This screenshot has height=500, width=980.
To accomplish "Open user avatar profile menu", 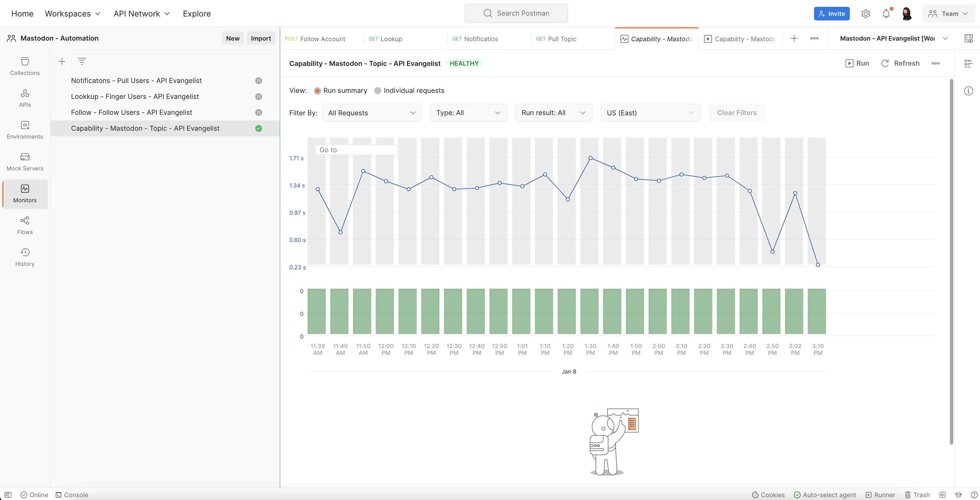I will pos(907,14).
